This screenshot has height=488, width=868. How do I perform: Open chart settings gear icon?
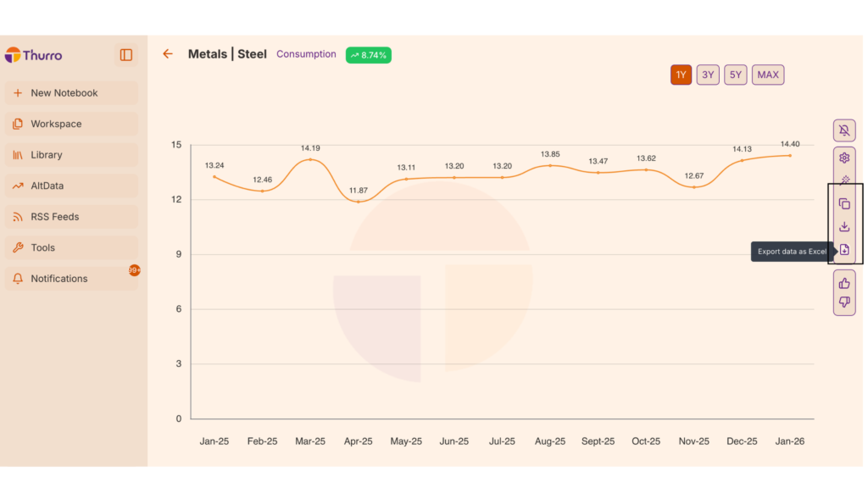coord(844,158)
